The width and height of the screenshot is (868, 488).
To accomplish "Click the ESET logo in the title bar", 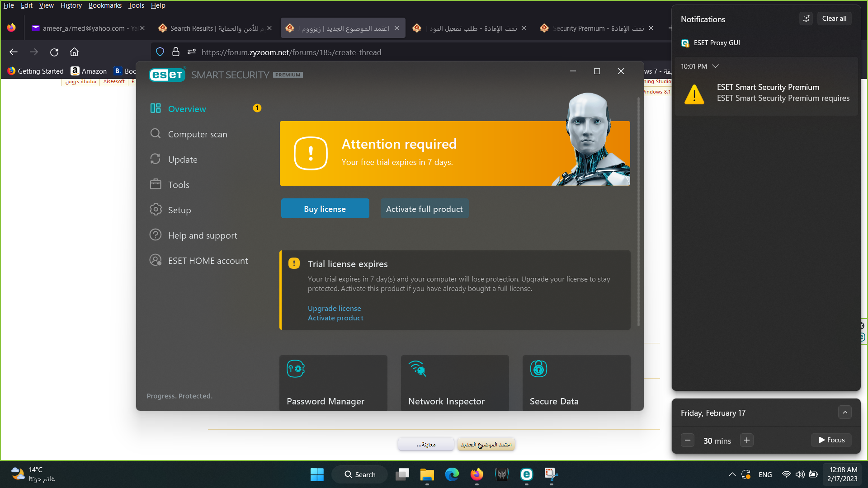I will coord(167,75).
